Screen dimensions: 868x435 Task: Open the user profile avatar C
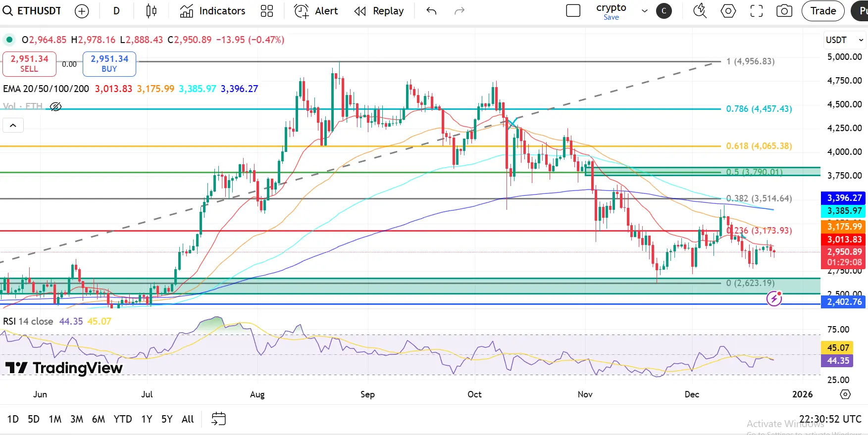(664, 11)
